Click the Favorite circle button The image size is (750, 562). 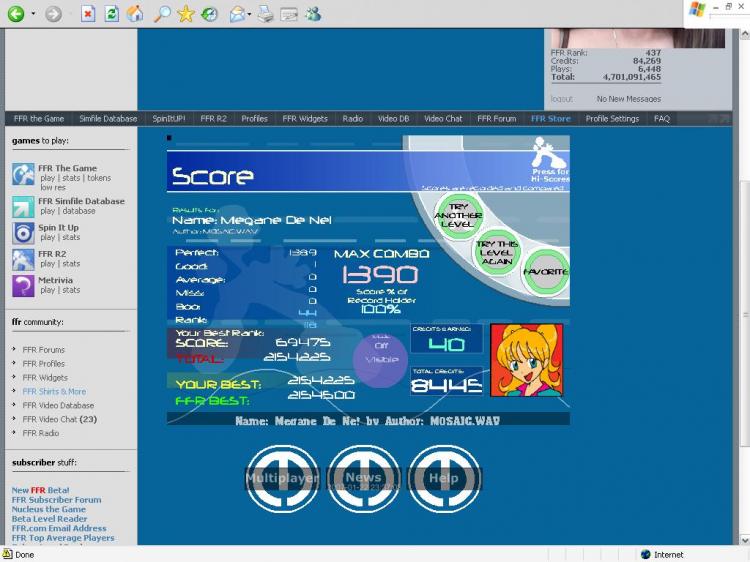tap(545, 272)
